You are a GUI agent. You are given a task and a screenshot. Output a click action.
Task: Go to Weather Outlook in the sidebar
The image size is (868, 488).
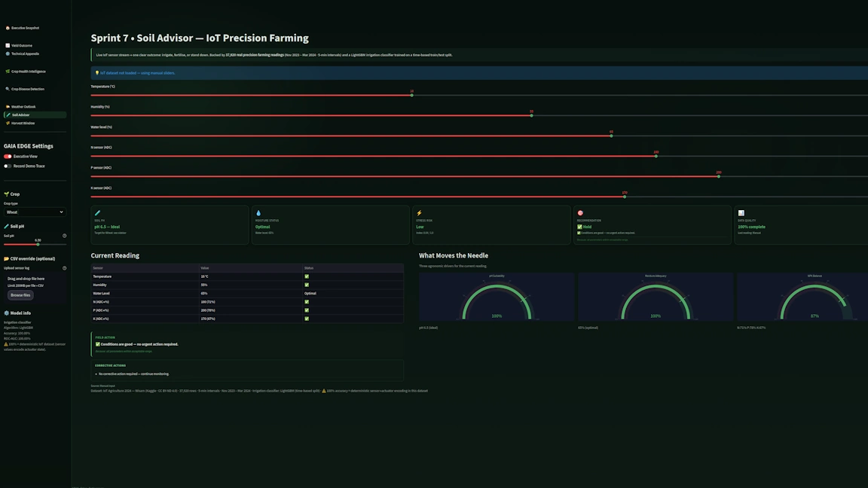coord(23,107)
